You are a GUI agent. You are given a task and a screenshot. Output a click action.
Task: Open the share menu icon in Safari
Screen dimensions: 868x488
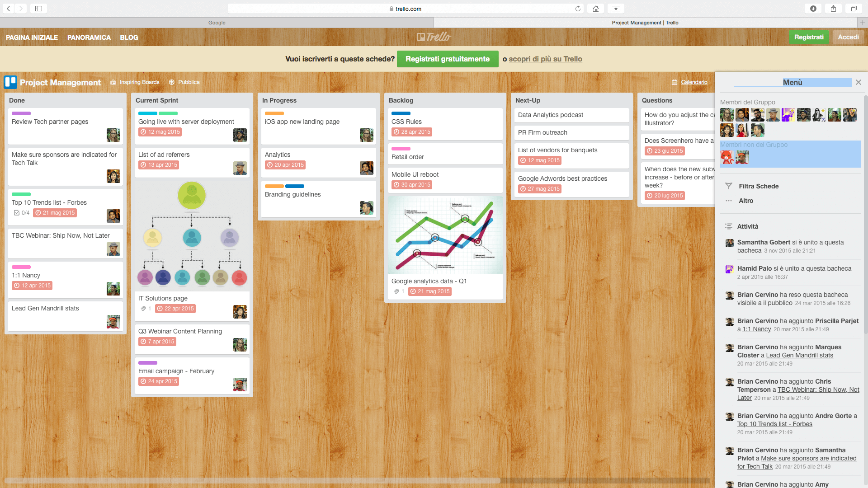click(833, 9)
